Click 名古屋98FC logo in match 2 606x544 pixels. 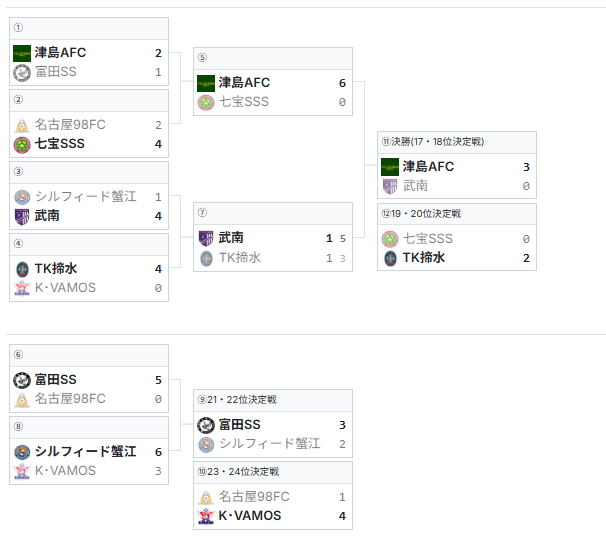pyautogui.click(x=22, y=125)
